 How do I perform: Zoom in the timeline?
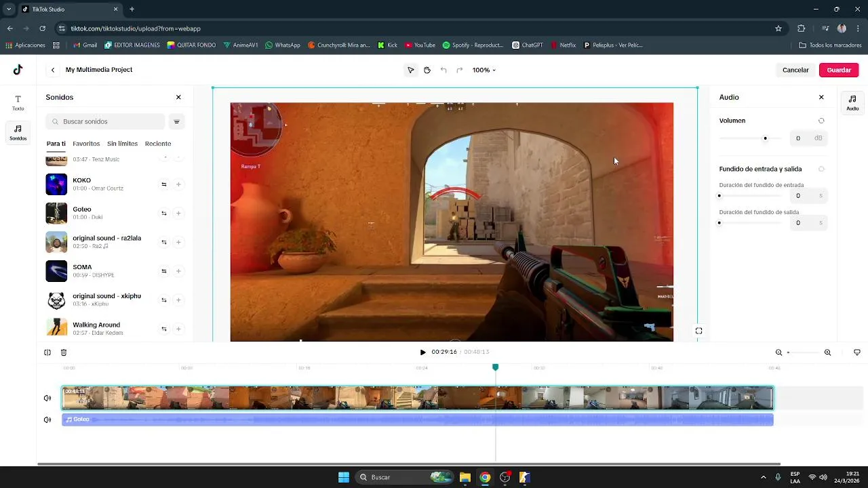coord(827,352)
